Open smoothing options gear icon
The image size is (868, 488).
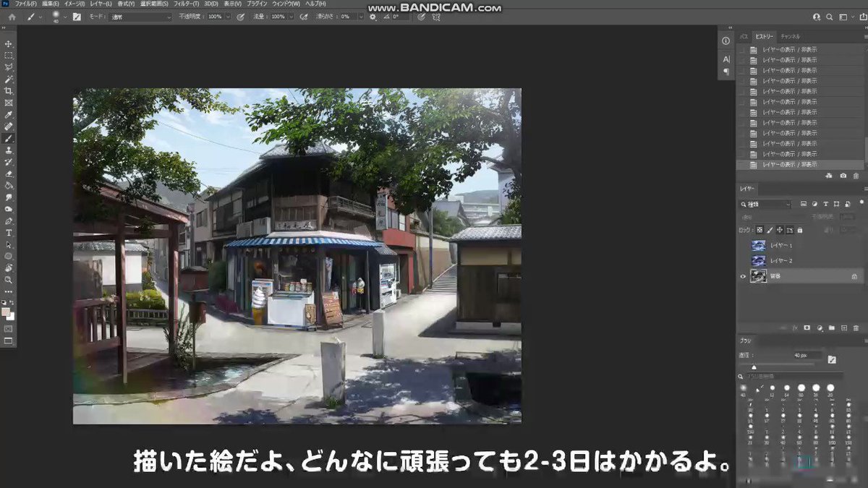[x=373, y=16]
